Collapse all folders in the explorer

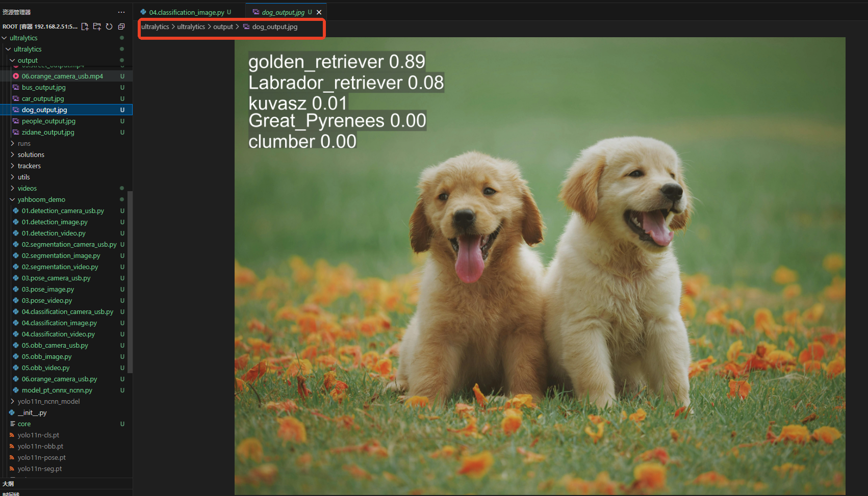click(121, 27)
